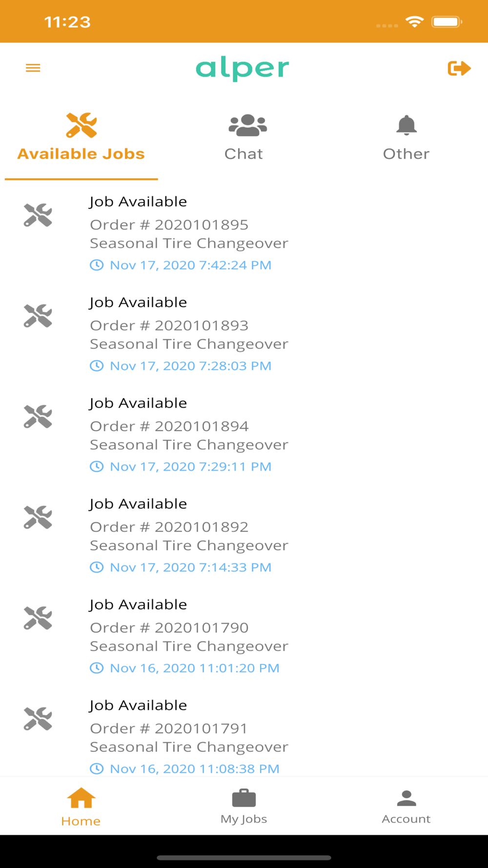Tap tools icon beside order 2020101895

(x=38, y=215)
